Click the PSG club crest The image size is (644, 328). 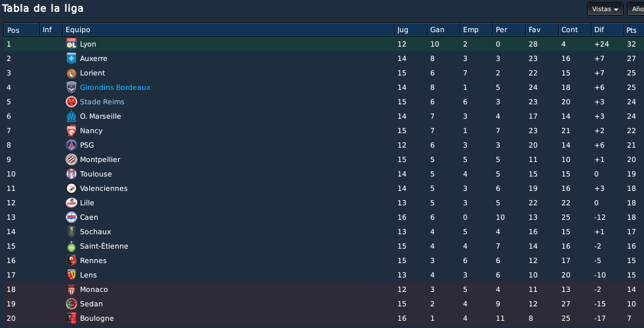pyautogui.click(x=71, y=145)
